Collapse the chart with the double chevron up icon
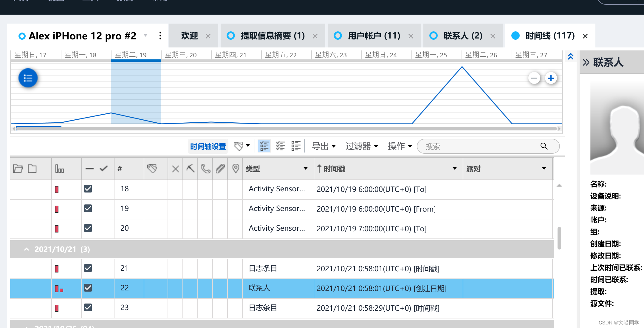The width and height of the screenshot is (644, 328). click(571, 56)
